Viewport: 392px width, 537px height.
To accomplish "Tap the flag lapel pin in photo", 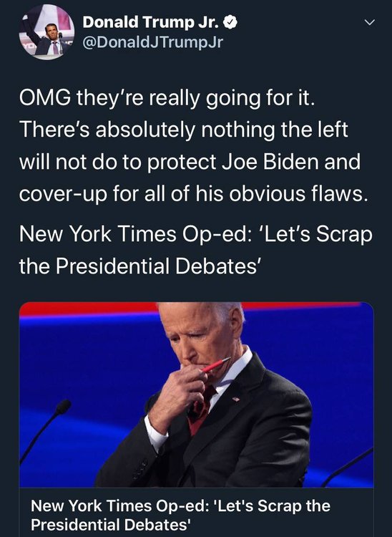I will pyautogui.click(x=236, y=399).
